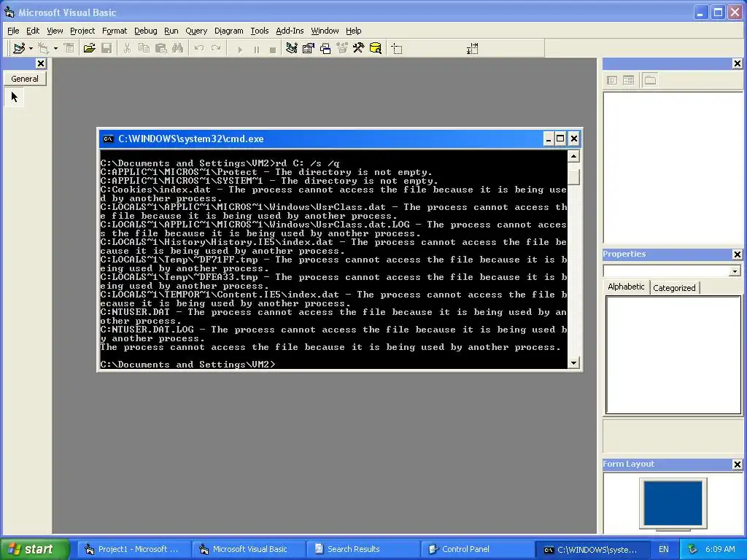Viewport: 747px width, 560px height.
Task: Close the Form Layout panel
Action: (x=738, y=464)
